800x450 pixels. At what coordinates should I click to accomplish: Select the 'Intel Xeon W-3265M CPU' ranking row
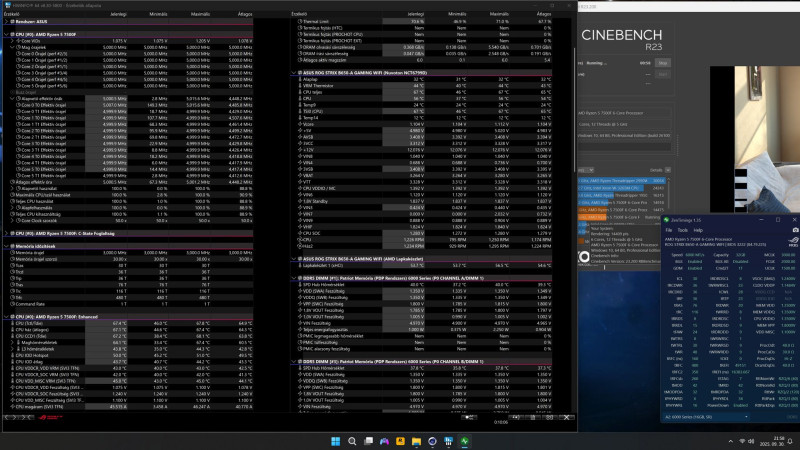(621, 188)
